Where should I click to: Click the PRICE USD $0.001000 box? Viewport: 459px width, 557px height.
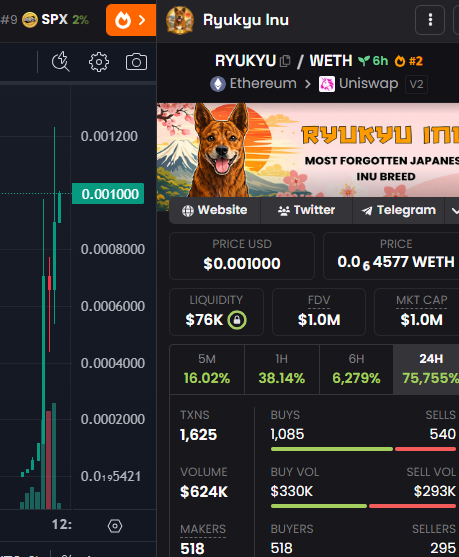(242, 256)
